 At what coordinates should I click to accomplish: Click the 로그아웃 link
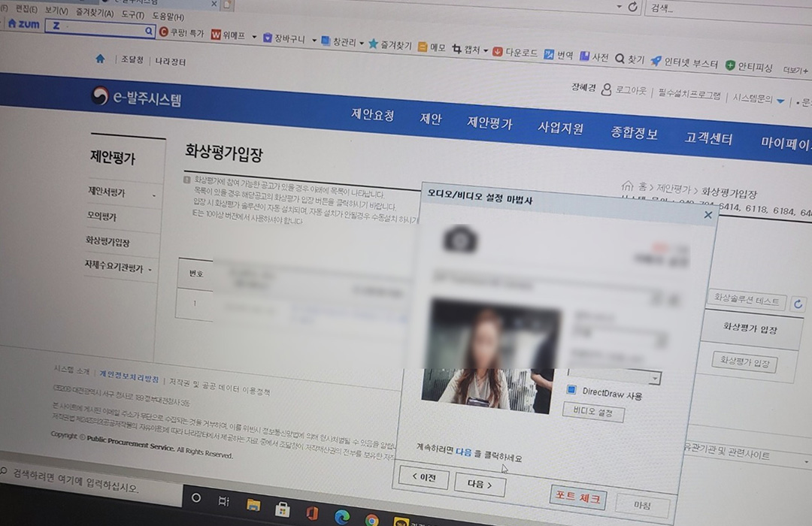pos(631,91)
